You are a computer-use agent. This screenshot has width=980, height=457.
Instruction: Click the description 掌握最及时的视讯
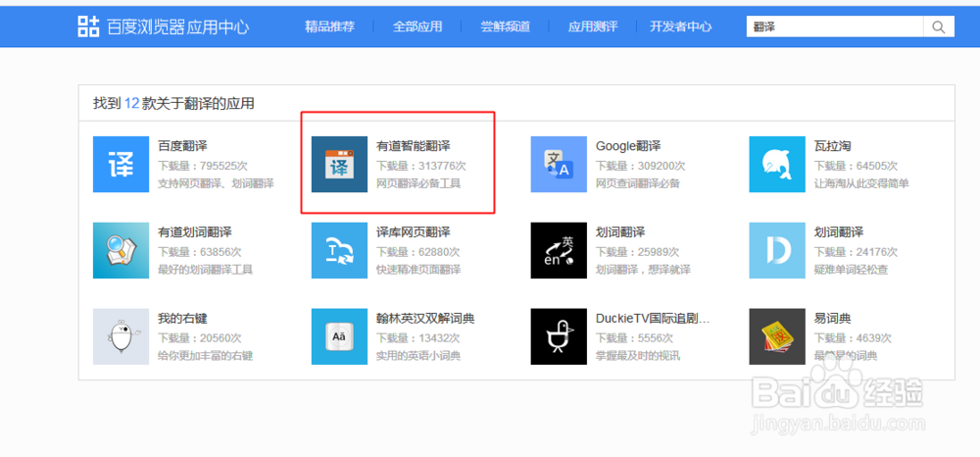coord(638,356)
